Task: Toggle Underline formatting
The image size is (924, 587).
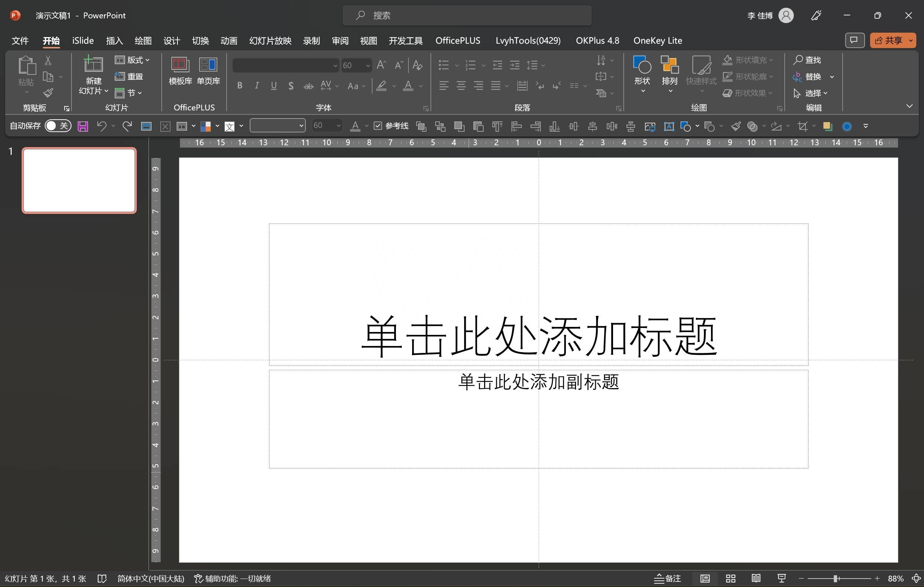Action: point(274,85)
